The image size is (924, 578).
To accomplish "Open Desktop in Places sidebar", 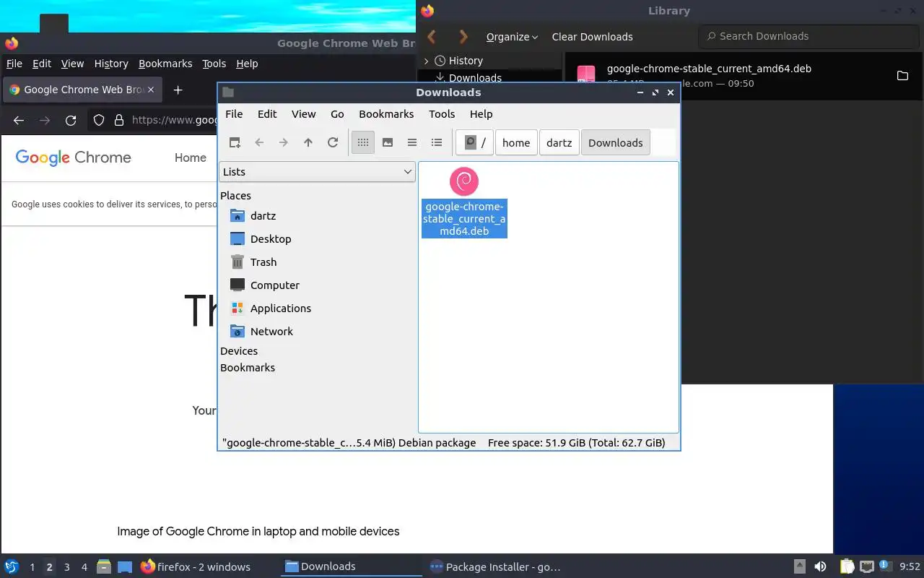I will pos(271,239).
